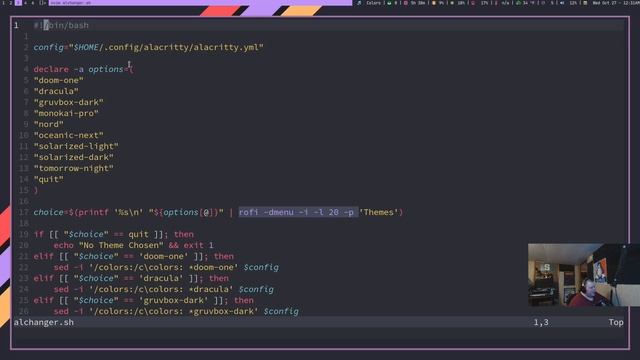Click the shebang line #!/bin/bash
The height and width of the screenshot is (360, 640).
[61, 25]
